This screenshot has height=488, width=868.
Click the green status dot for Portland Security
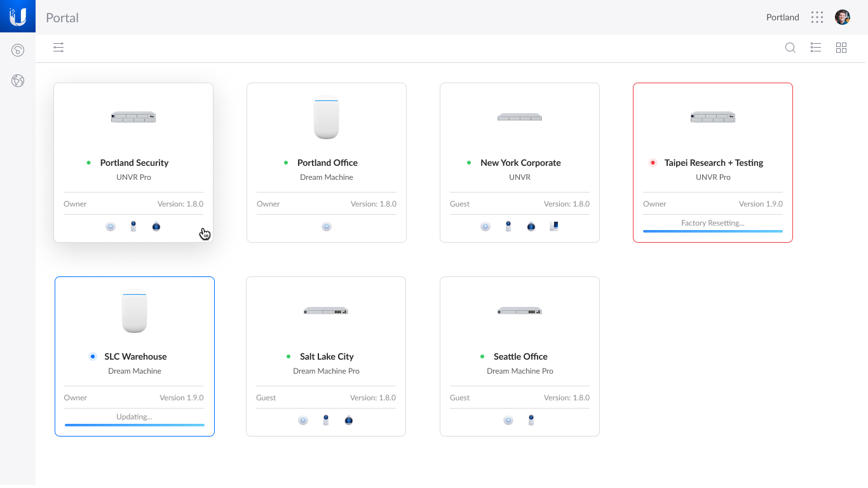tap(89, 163)
